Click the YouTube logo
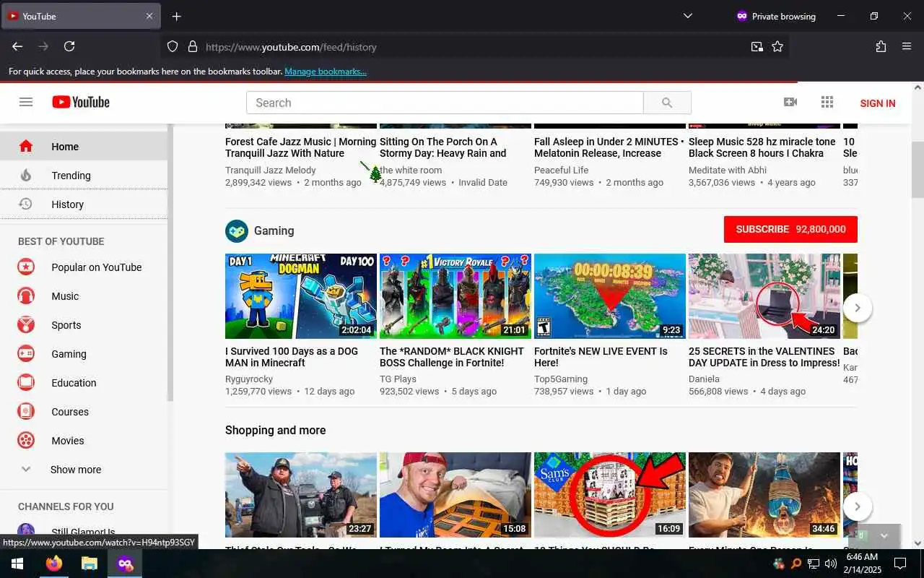This screenshot has height=578, width=924. [81, 102]
